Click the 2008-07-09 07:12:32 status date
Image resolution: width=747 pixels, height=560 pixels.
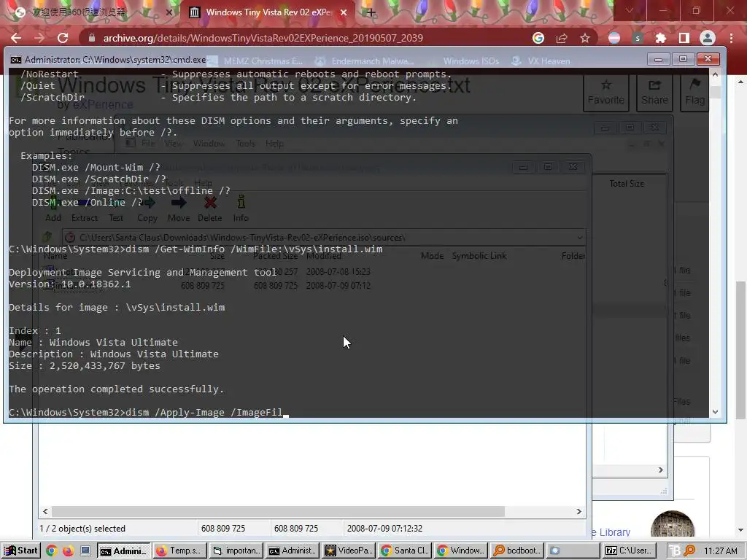pyautogui.click(x=384, y=529)
